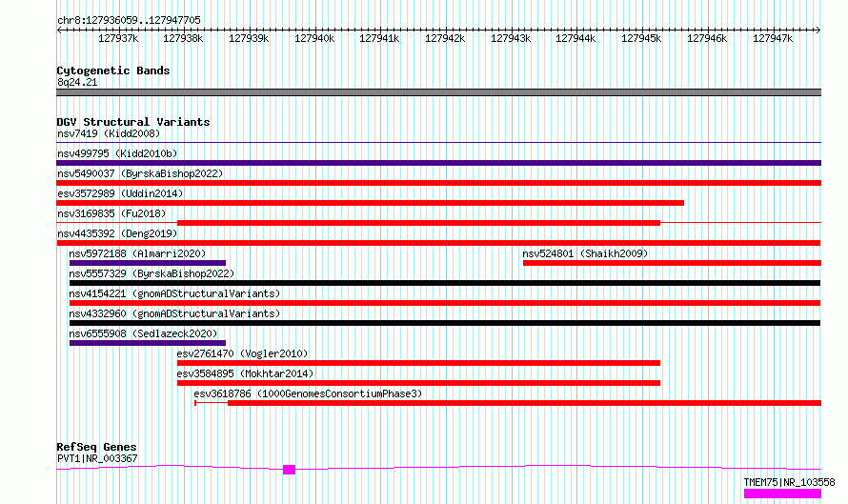Click the Cytogenetic Bands track title
Screen dimensions: 848x504
113,71
